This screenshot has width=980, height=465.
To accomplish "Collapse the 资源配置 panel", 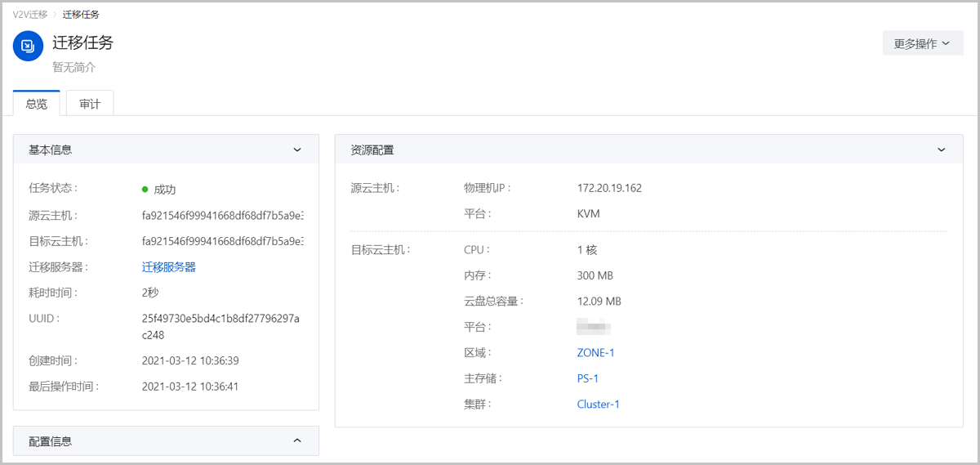I will click(x=941, y=150).
